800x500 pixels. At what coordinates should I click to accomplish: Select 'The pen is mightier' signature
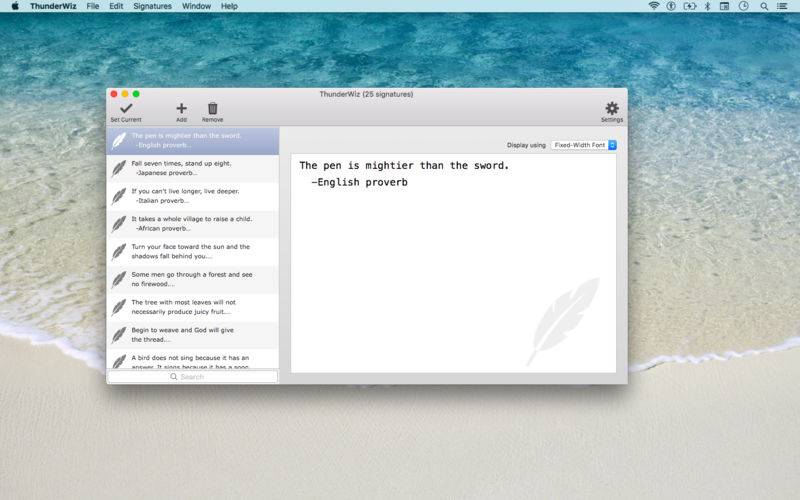point(190,140)
